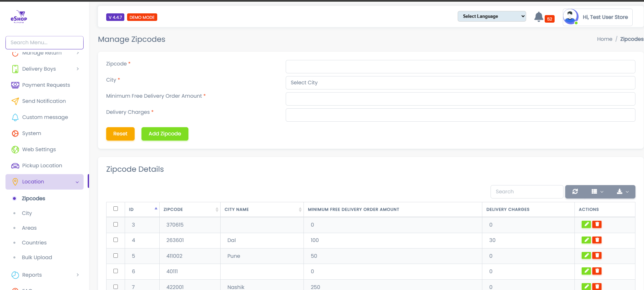The image size is (644, 290).
Task: Go to Home breadcrumb link
Action: [x=605, y=39]
